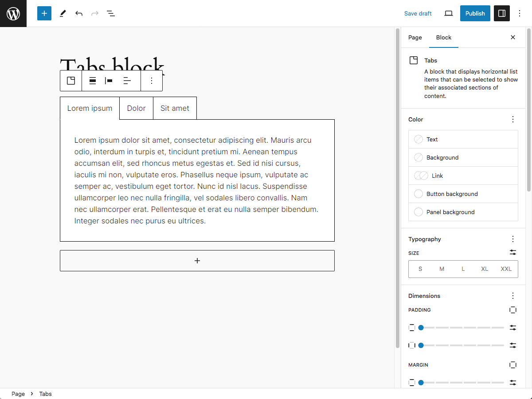Viewport: 532px width, 399px height.
Task: Select the Dolor tab
Action: click(x=137, y=108)
